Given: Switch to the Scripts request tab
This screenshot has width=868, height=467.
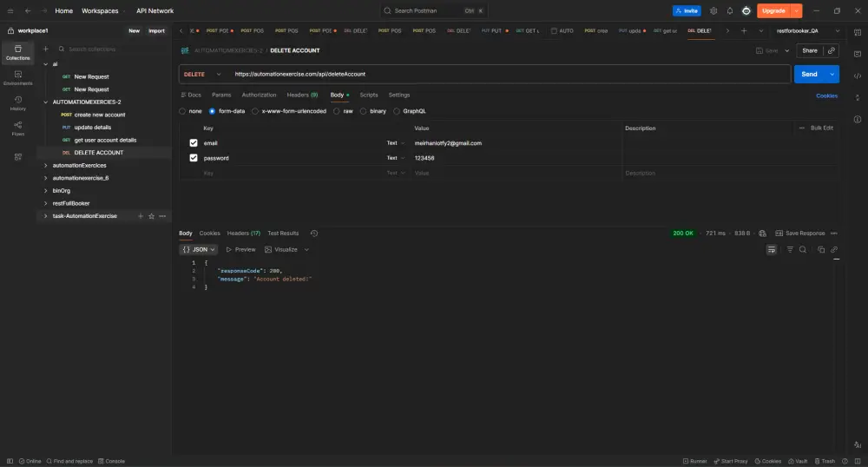Looking at the screenshot, I should (369, 95).
